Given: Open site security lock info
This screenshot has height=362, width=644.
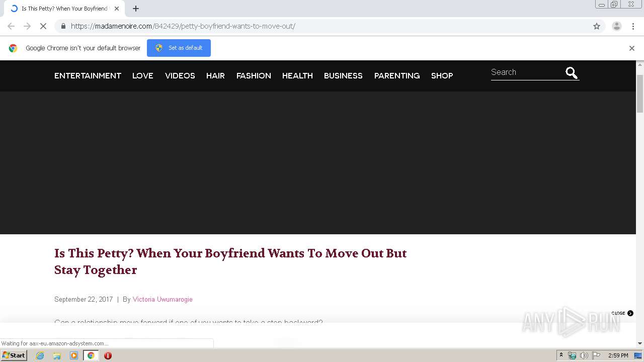Looking at the screenshot, I should [63, 26].
